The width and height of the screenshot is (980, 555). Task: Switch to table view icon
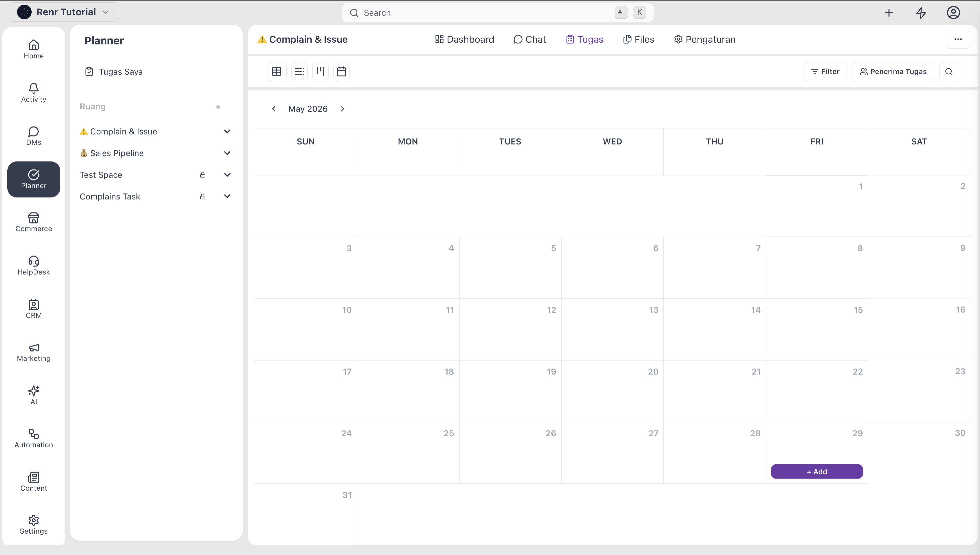[x=277, y=71]
